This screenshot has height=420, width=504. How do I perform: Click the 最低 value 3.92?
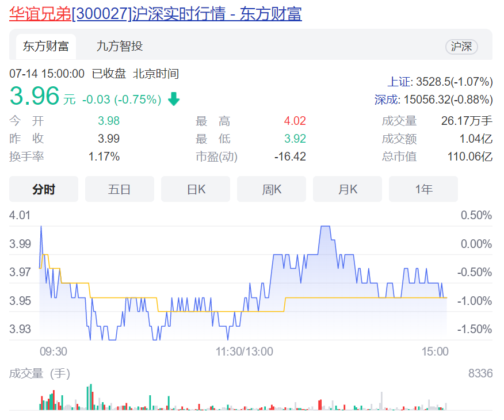click(295, 139)
